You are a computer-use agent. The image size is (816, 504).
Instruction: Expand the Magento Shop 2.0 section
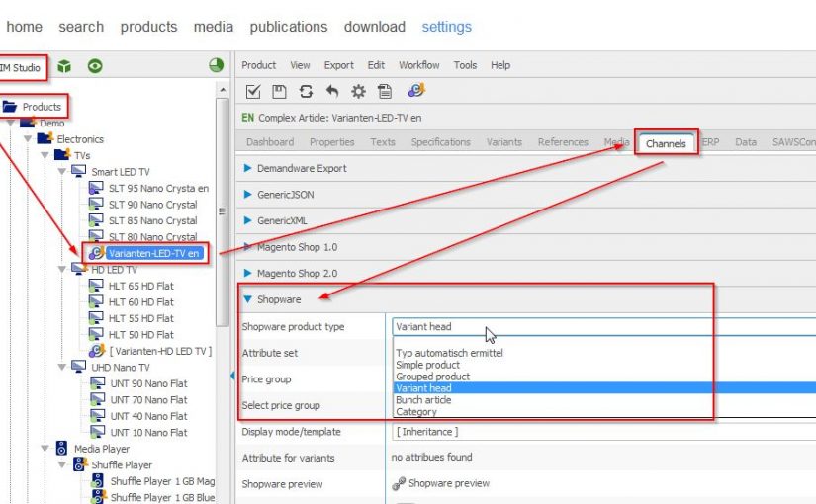click(247, 273)
